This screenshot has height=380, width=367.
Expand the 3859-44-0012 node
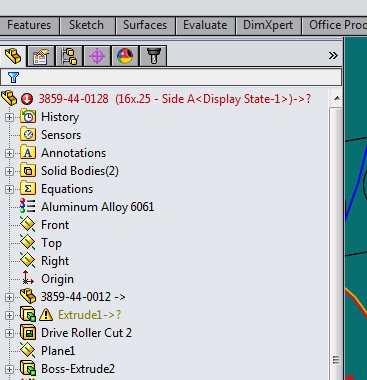pos(9,297)
